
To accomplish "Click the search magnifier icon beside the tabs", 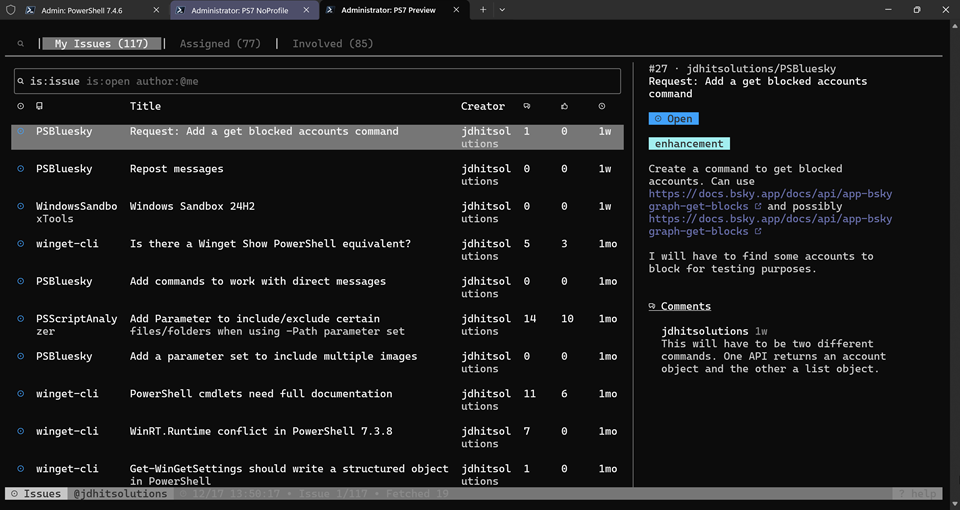I will click(x=21, y=43).
